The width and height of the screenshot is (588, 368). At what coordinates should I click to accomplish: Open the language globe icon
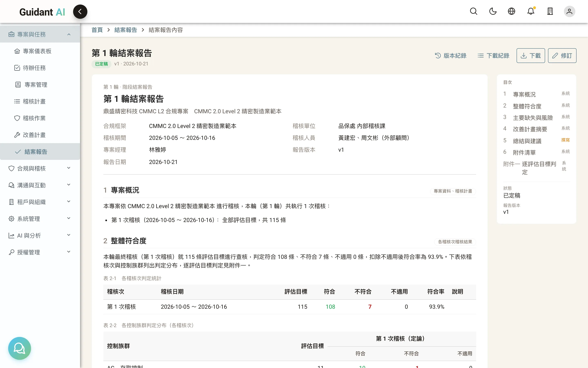tap(511, 11)
